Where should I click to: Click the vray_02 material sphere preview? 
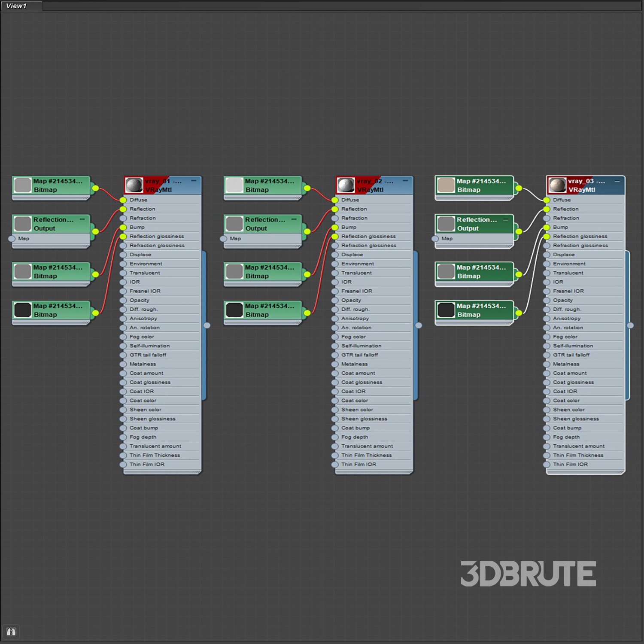coord(346,185)
